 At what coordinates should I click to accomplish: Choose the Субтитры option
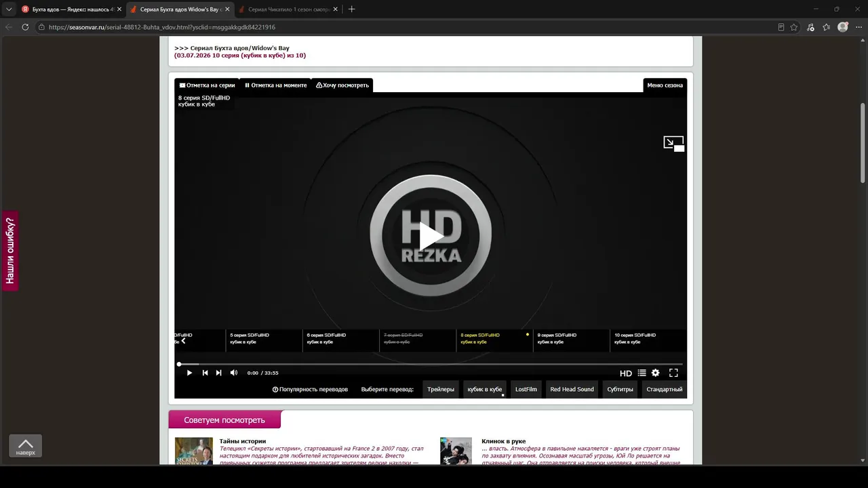tap(620, 390)
